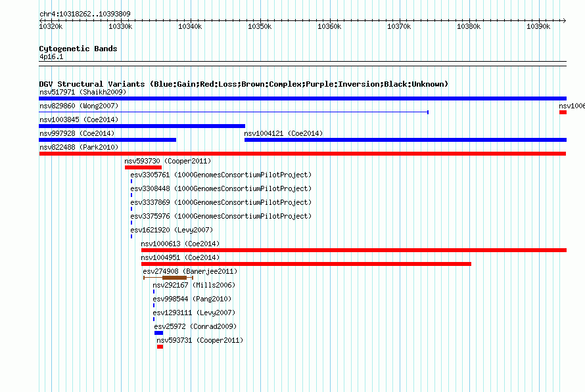
Task: Click the 10370k ruler mark
Action: click(399, 26)
